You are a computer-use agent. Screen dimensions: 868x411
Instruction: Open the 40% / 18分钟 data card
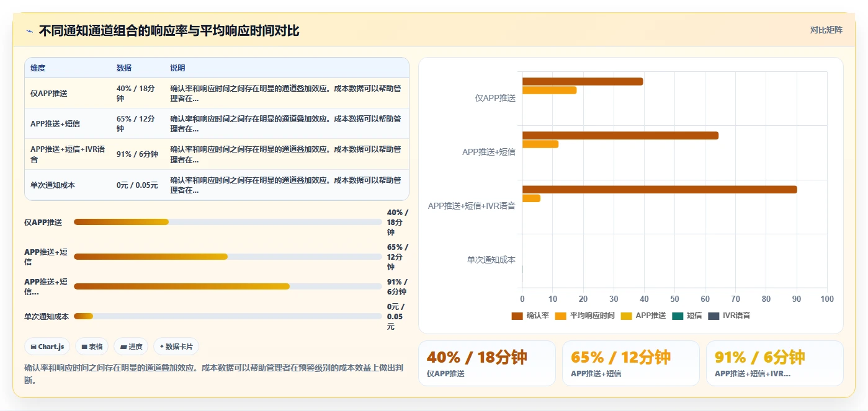click(487, 363)
